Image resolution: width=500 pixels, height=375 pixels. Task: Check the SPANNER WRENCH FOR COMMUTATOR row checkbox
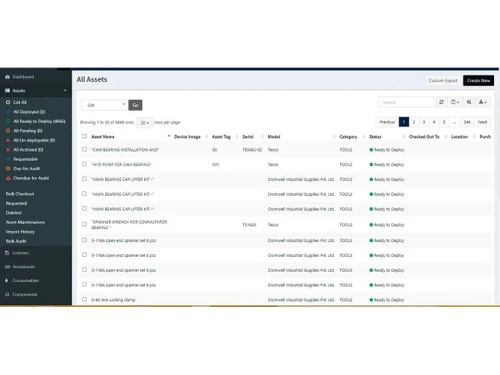[84, 224]
